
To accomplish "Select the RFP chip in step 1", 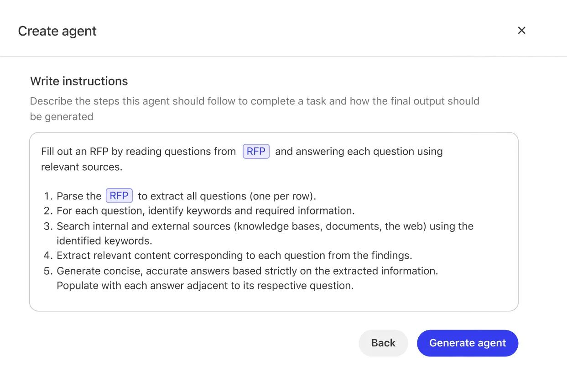I will click(119, 196).
